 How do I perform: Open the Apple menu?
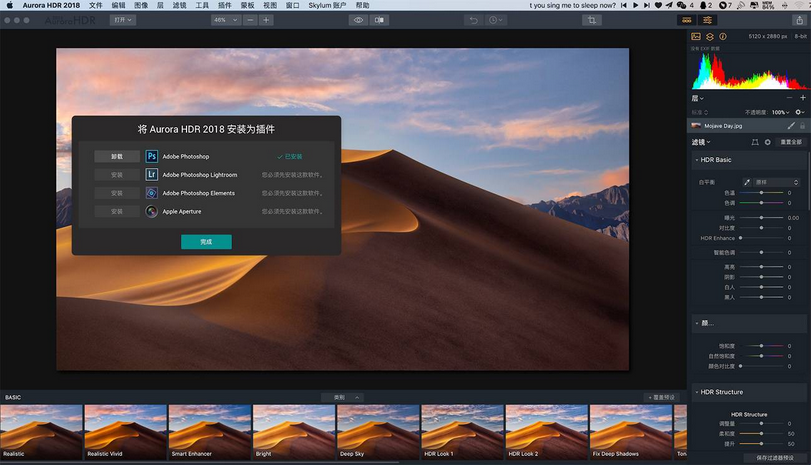coord(9,5)
